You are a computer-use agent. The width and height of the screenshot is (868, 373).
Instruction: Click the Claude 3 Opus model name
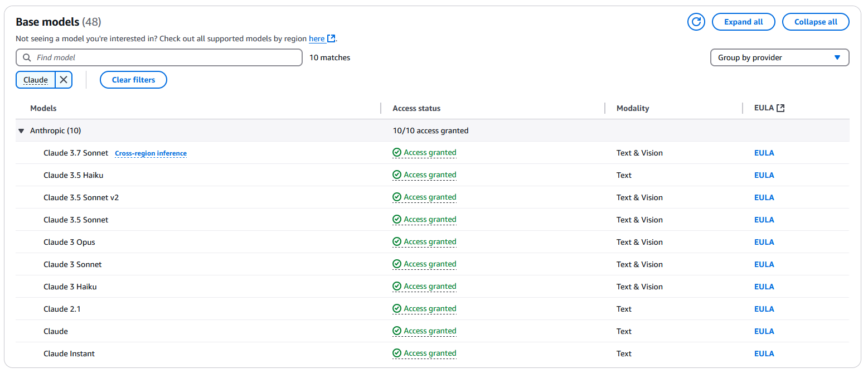coord(69,242)
